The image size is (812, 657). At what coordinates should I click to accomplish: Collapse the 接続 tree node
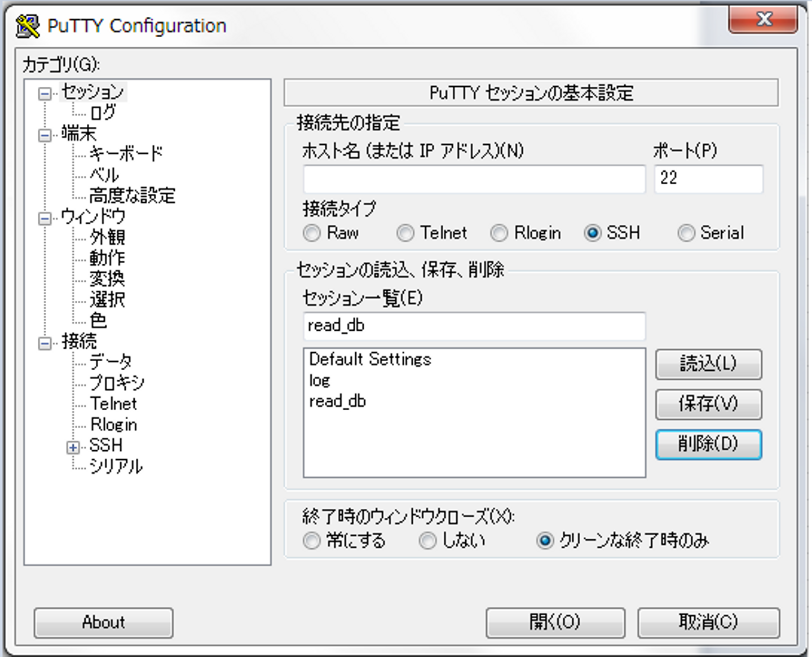point(45,343)
